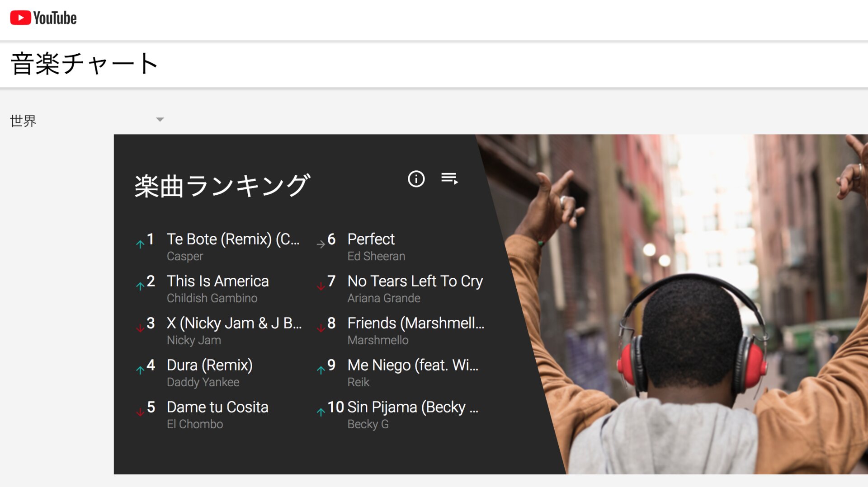Open song X (Nicky Jam & J B...
868x487 pixels.
(x=234, y=323)
